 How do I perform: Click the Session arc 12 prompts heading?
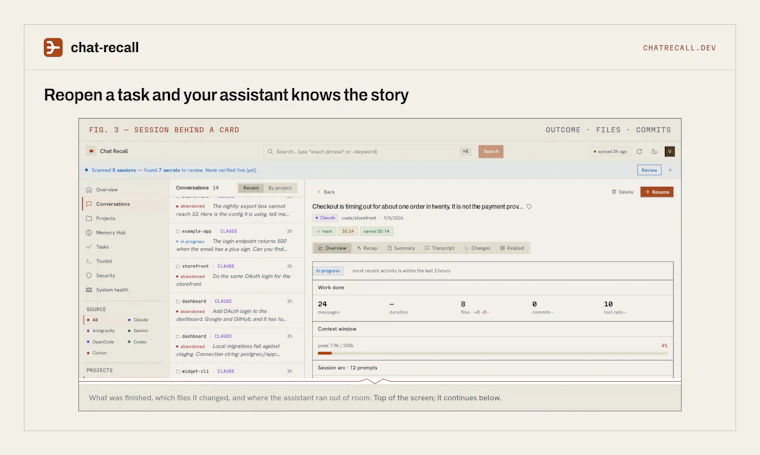(x=347, y=368)
